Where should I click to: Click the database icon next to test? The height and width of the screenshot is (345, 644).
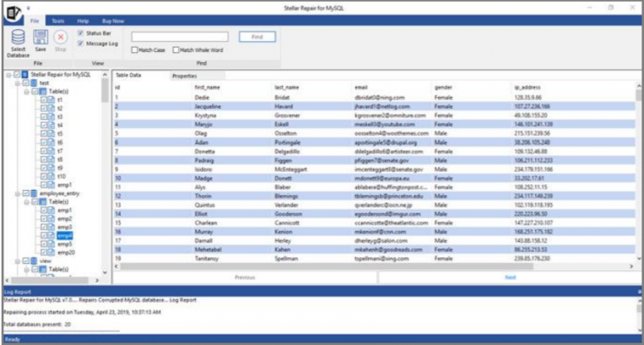pos(34,83)
